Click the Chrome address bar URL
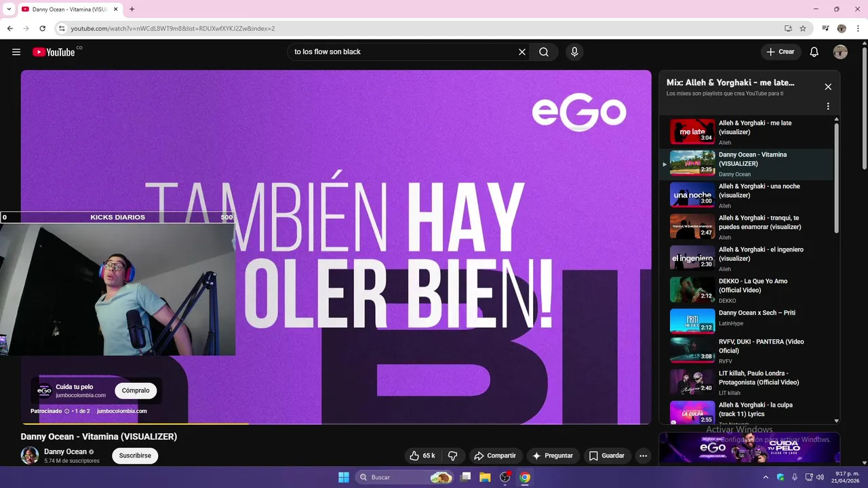868x488 pixels. [x=173, y=28]
